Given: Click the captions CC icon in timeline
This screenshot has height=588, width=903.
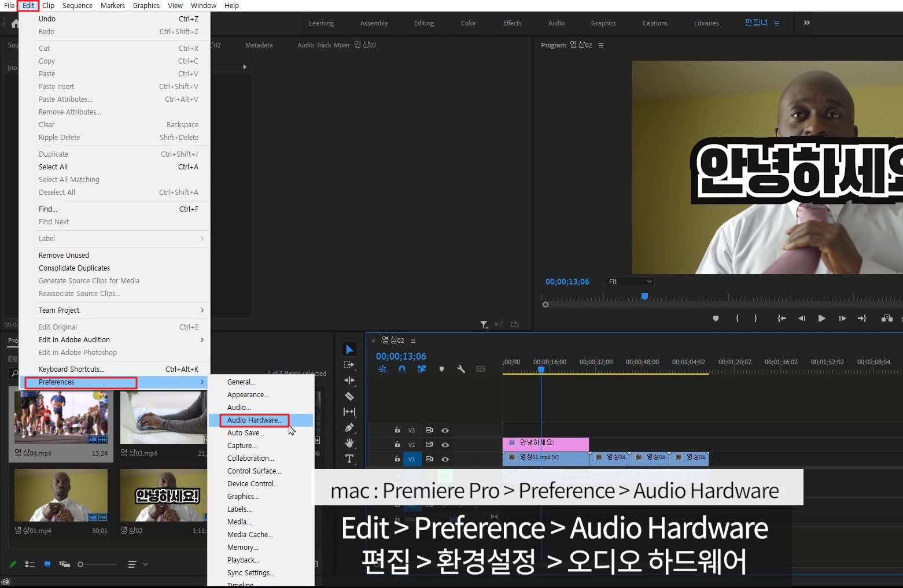Looking at the screenshot, I should coord(481,369).
